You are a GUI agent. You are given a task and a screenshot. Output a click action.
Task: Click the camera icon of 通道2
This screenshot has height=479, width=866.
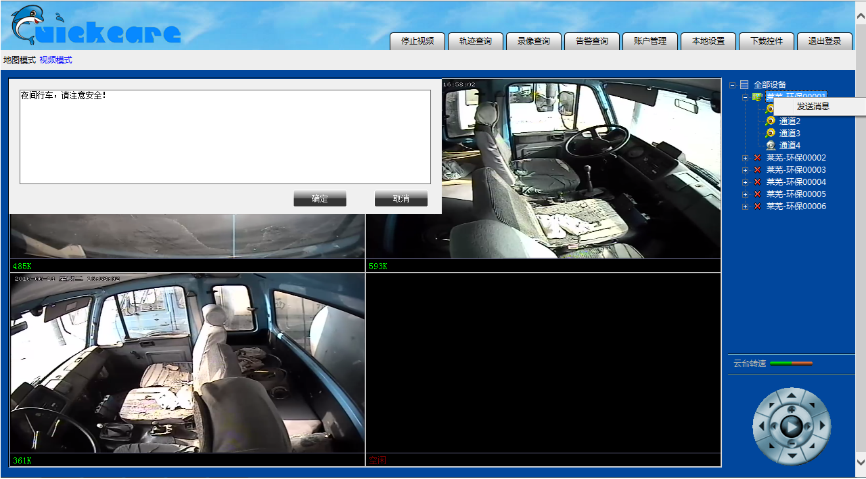click(771, 121)
